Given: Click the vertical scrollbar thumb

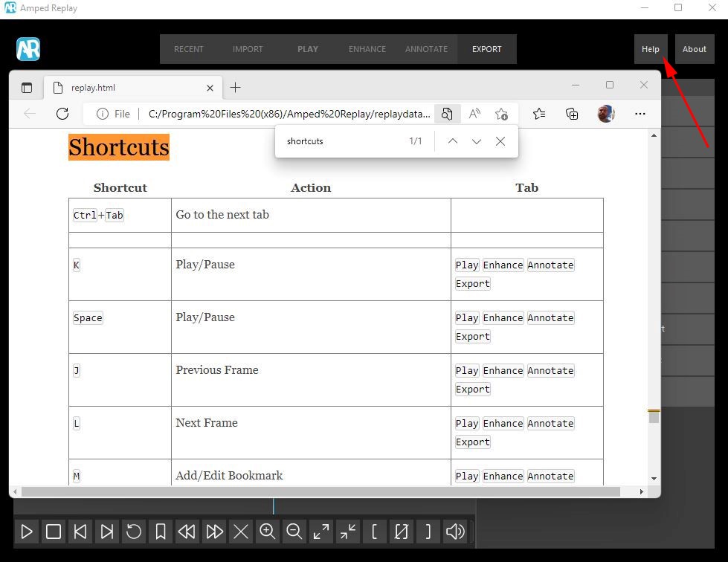Looking at the screenshot, I should pos(654,417).
